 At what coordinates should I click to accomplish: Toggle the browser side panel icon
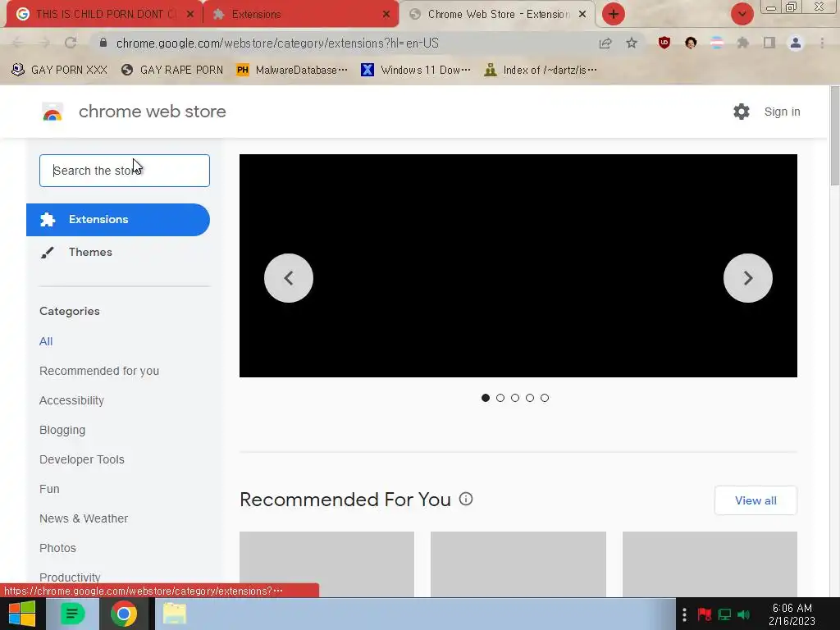click(x=769, y=43)
